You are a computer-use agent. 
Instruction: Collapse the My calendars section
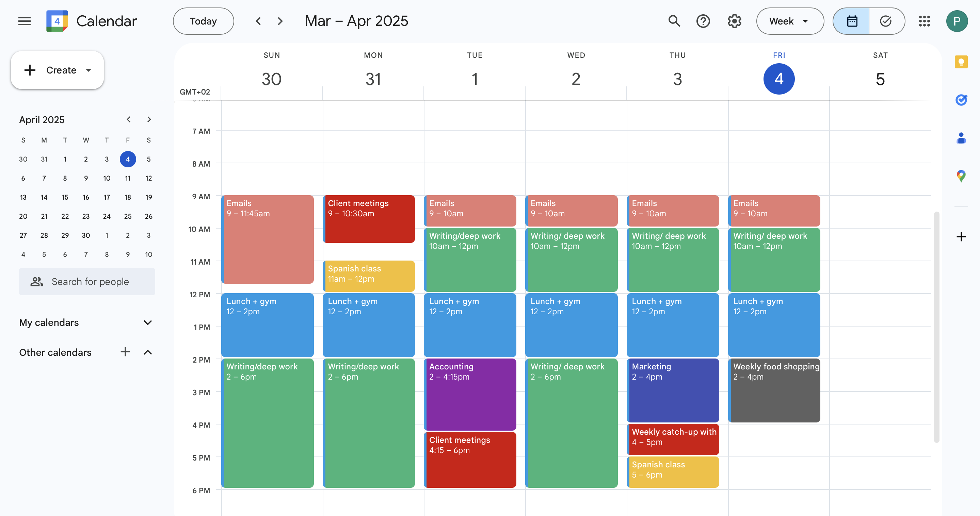click(148, 322)
